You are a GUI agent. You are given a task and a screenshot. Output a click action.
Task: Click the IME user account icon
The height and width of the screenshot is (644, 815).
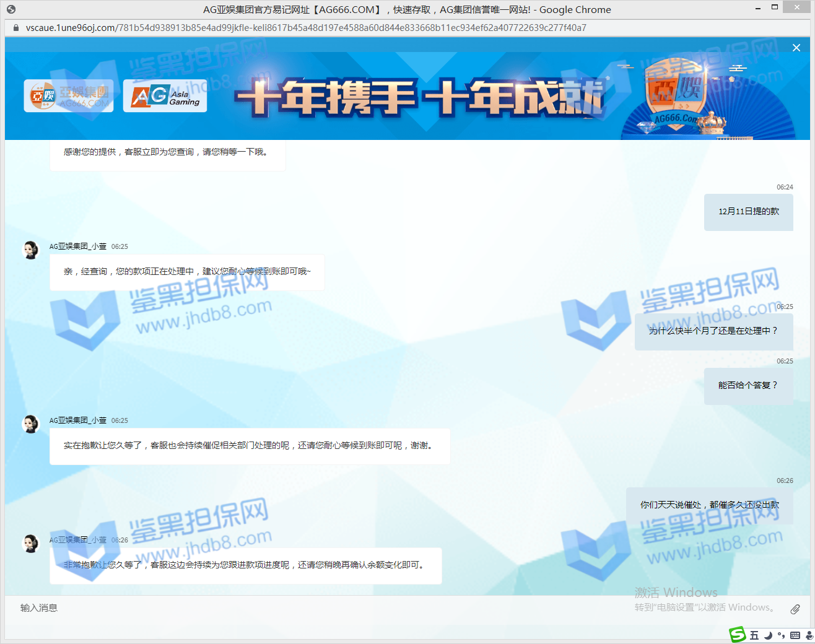point(809,635)
